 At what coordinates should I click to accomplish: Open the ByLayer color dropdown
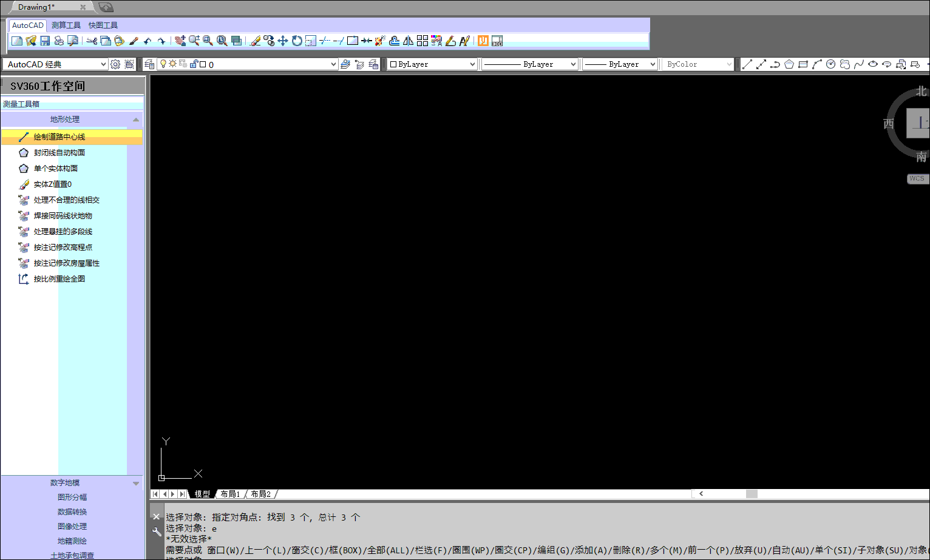(472, 64)
